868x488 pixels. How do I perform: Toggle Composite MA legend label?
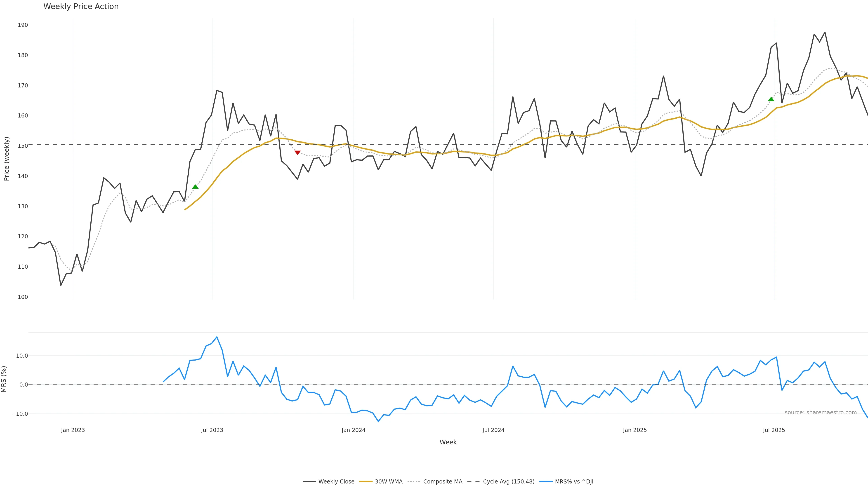(x=442, y=482)
